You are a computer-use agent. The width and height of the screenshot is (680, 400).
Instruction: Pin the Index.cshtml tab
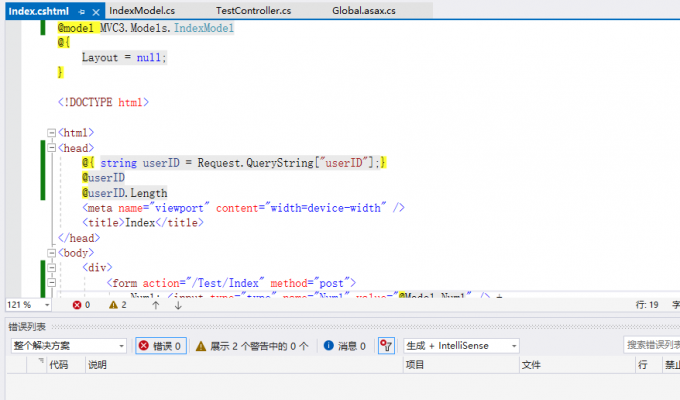(x=82, y=12)
